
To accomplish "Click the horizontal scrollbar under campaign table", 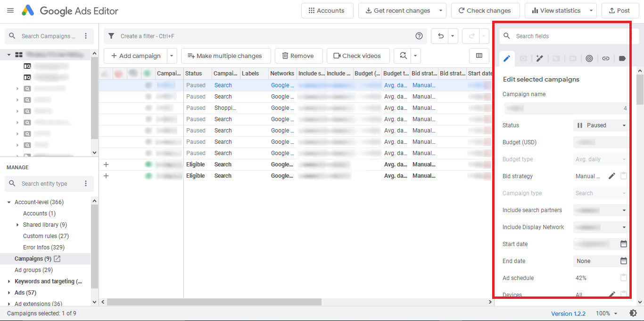I will (x=214, y=302).
